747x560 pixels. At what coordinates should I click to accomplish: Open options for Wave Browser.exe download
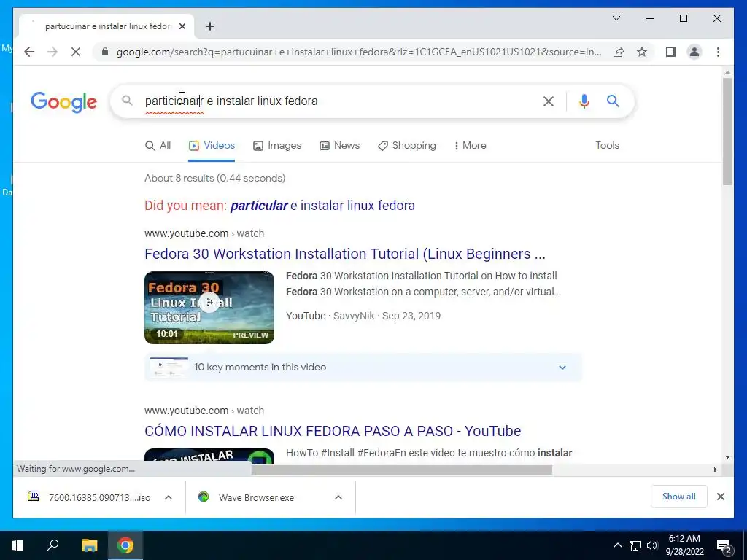338,497
